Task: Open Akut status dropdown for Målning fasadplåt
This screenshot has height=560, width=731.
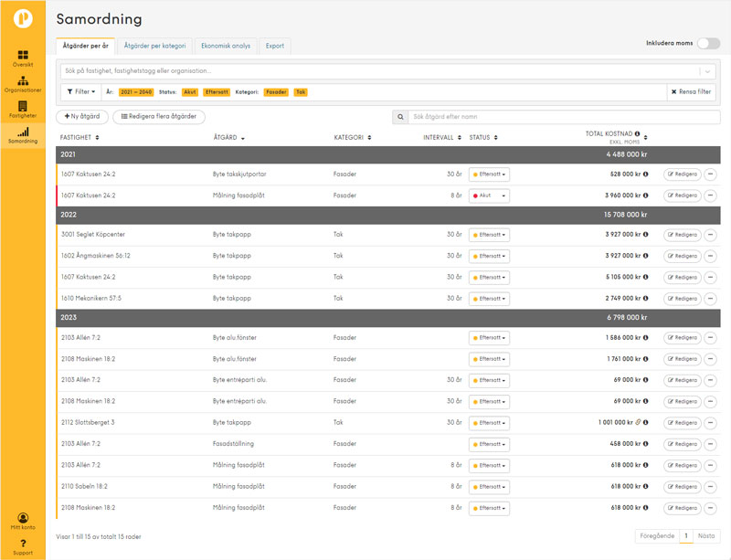Action: 489,195
